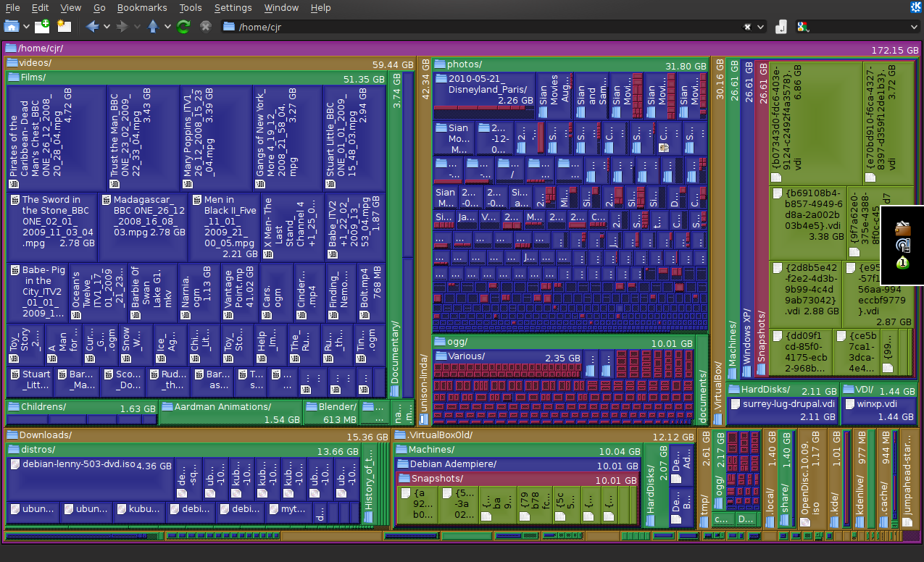Select the Babe- Pig in the City tile
Screen dimensions: 924x562
(x=38, y=293)
